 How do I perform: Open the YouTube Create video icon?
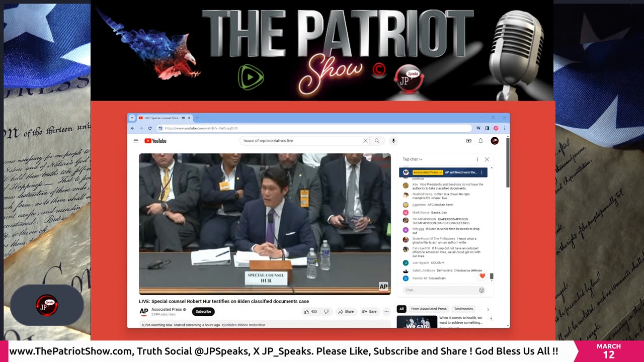click(x=469, y=141)
